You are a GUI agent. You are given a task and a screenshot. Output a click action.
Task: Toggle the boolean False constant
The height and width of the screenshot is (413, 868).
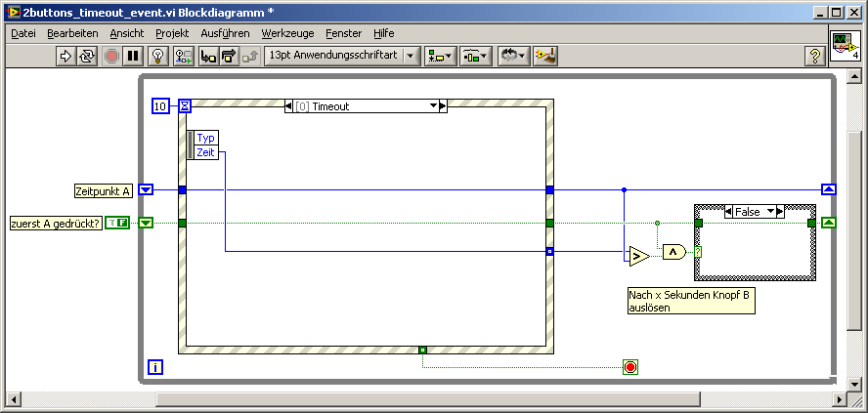tap(117, 223)
